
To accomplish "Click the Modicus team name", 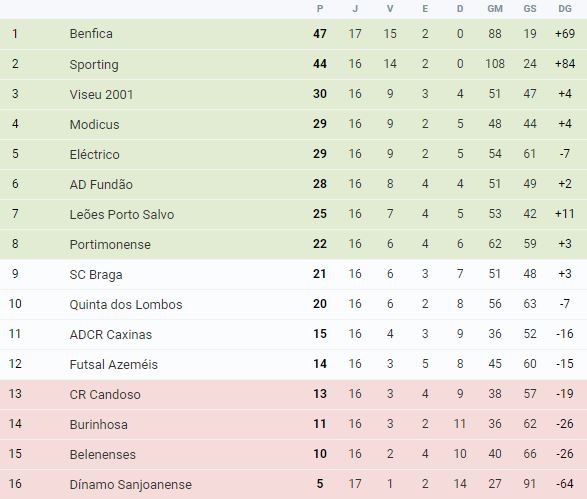I will pyautogui.click(x=94, y=124).
